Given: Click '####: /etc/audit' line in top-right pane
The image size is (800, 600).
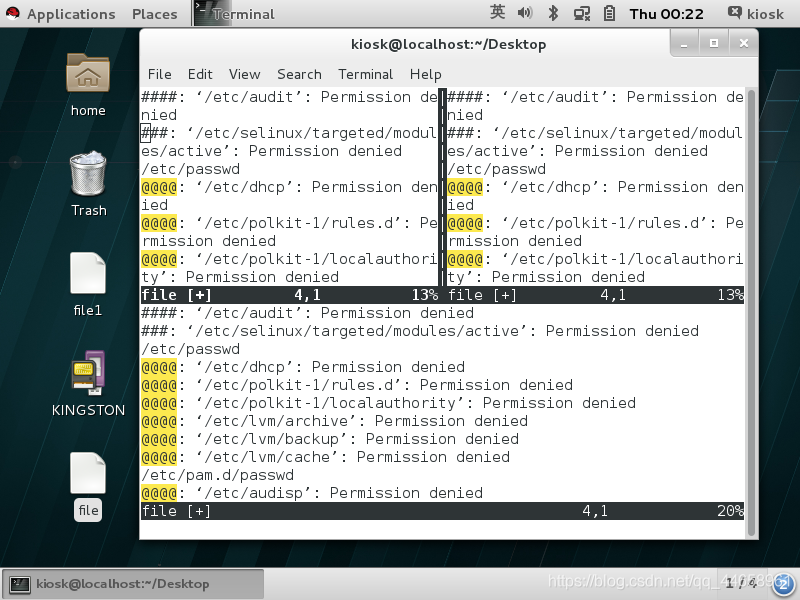Looking at the screenshot, I should point(595,106).
